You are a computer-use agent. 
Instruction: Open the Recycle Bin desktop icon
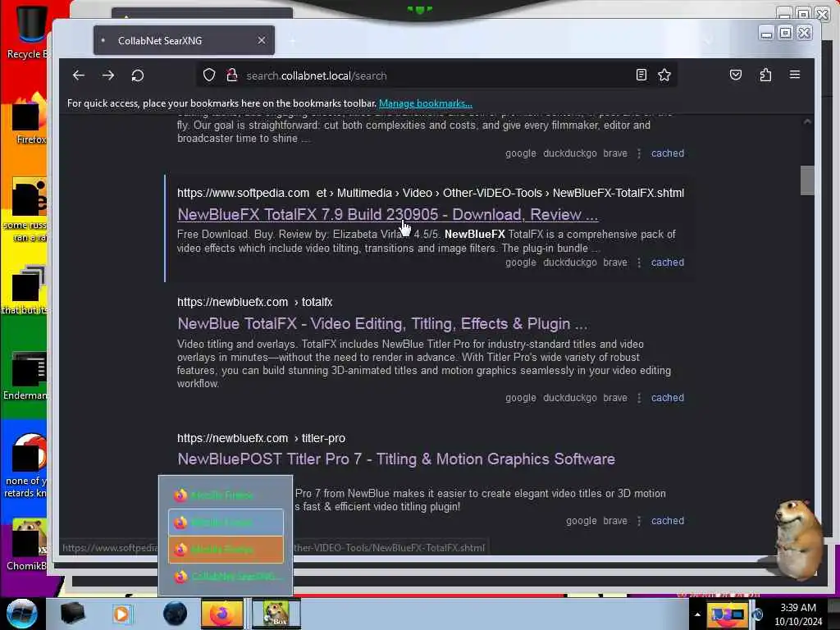tap(28, 31)
